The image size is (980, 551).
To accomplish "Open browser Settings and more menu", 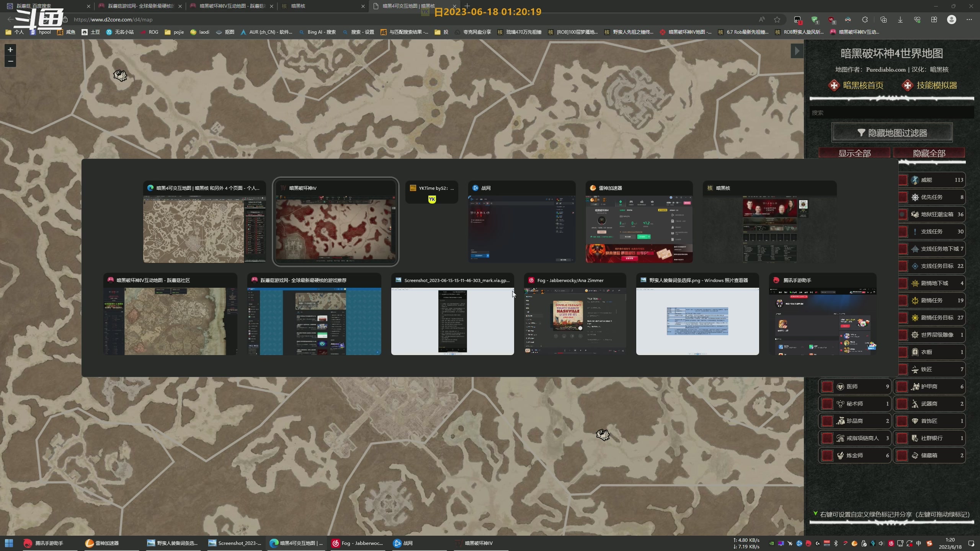I will [x=969, y=20].
